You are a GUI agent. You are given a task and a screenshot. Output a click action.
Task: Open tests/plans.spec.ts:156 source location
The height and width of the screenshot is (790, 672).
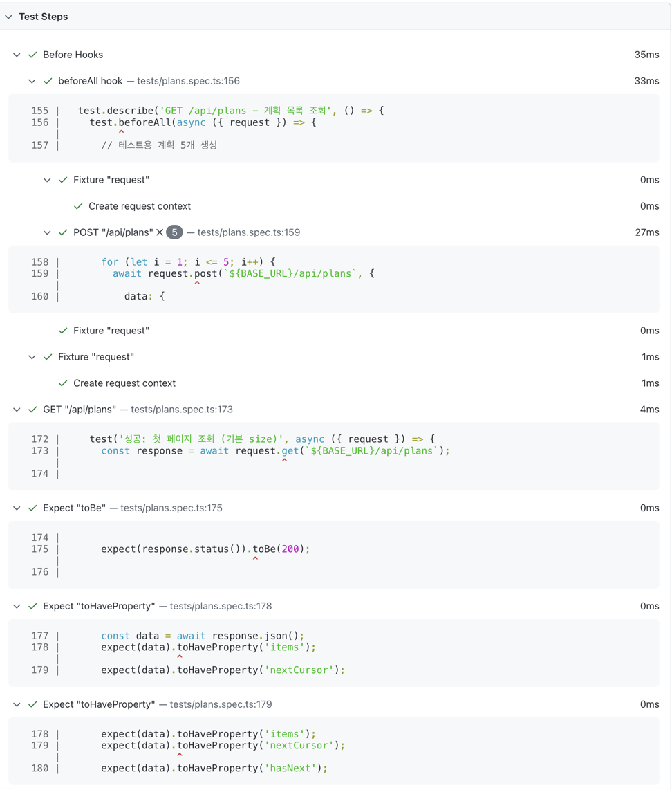click(188, 81)
